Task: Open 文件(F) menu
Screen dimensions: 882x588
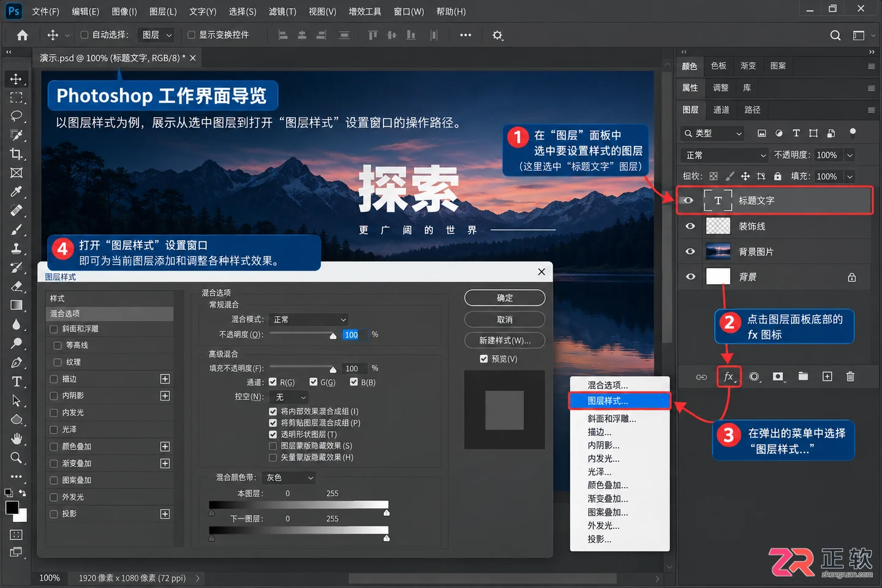Action: pyautogui.click(x=45, y=12)
